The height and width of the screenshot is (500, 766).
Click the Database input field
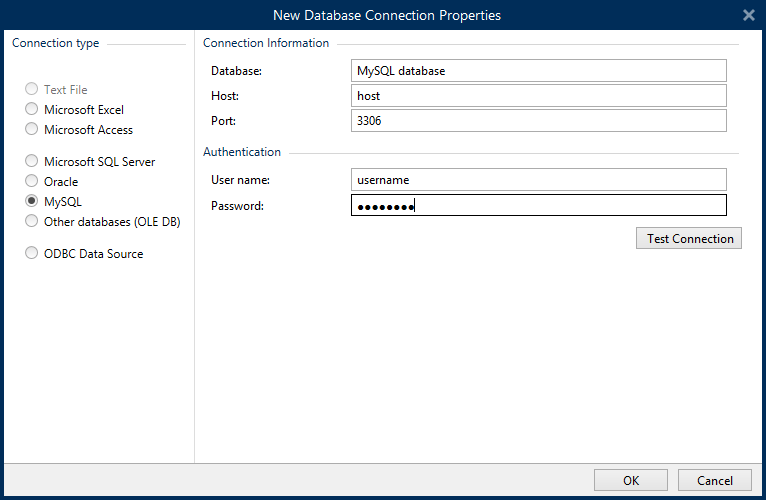pos(538,71)
